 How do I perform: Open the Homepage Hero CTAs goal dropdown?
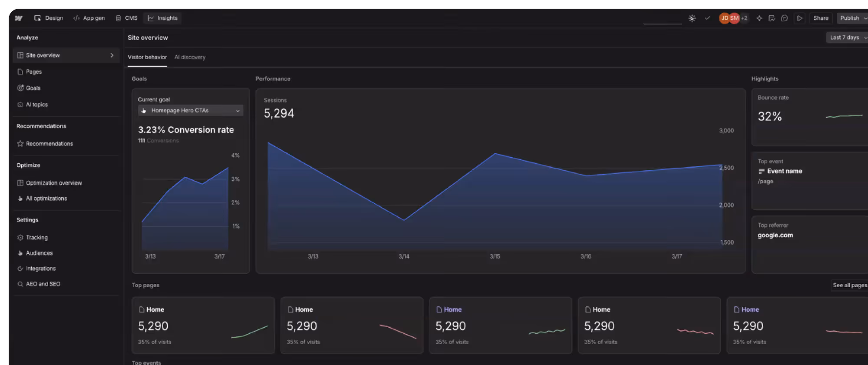pos(191,110)
